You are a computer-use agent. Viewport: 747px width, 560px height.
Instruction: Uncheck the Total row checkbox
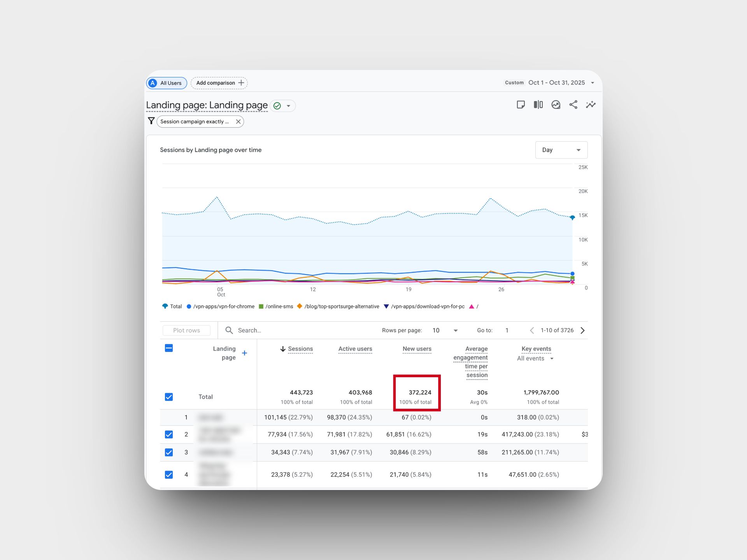169,397
